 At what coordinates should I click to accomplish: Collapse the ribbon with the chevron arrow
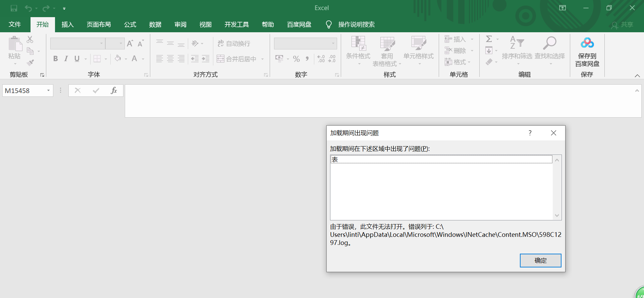point(637,76)
